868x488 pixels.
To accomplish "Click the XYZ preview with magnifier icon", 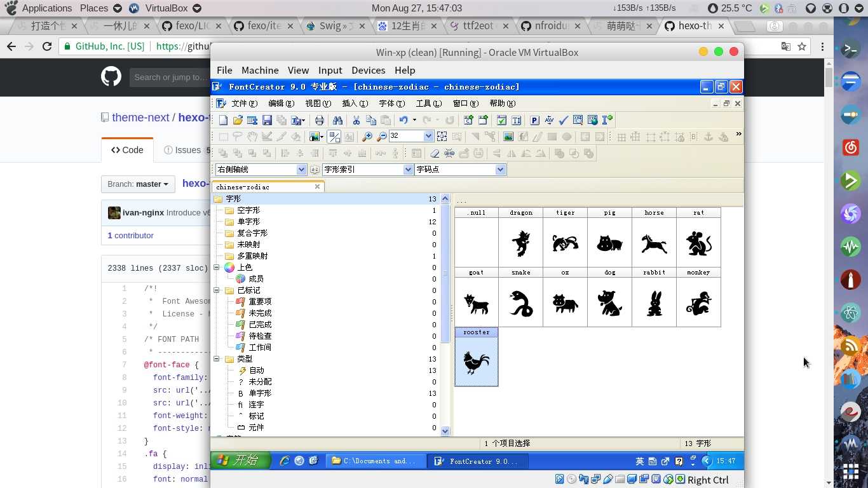I will tap(578, 120).
